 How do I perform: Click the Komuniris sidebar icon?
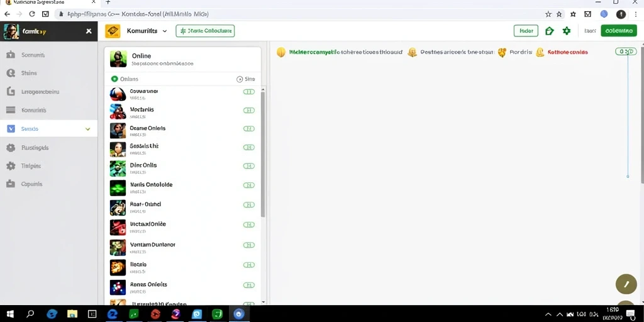[x=11, y=110]
